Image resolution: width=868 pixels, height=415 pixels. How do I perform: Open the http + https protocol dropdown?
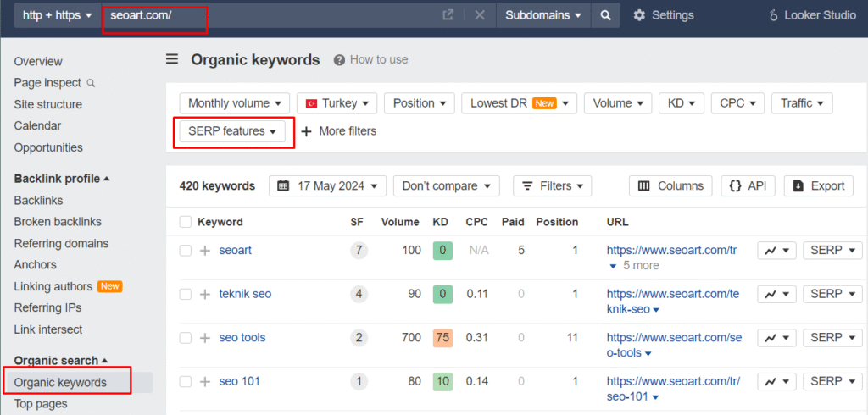[57, 15]
